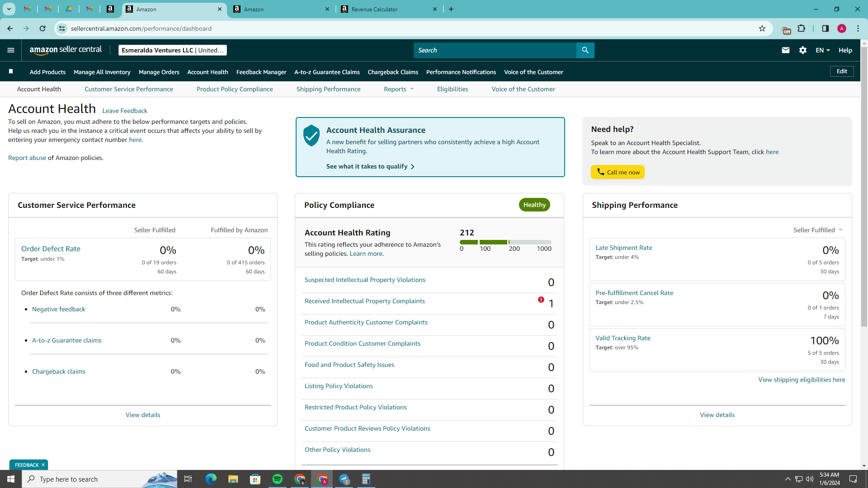
Task: Open the Chrome three-dot menu
Action: 858,28
